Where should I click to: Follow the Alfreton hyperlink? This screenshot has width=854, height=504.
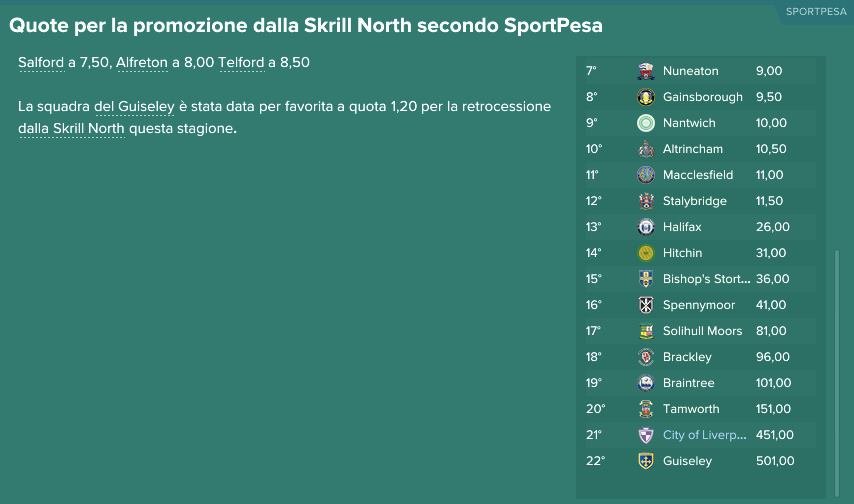142,63
